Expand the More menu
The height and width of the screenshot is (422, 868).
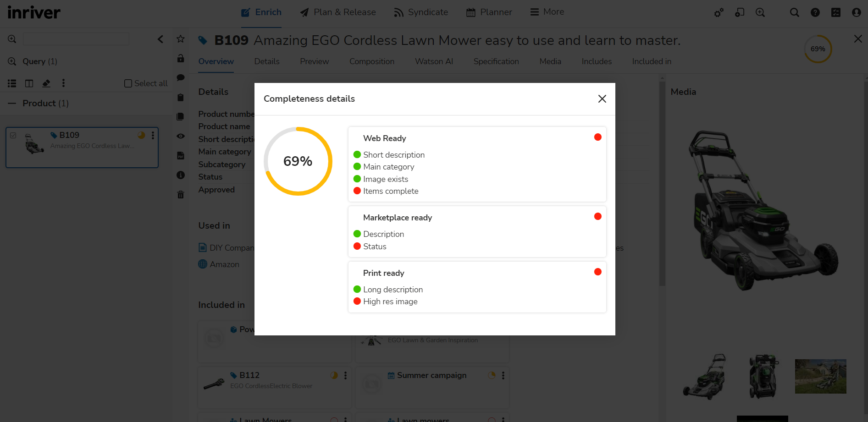[x=547, y=12]
